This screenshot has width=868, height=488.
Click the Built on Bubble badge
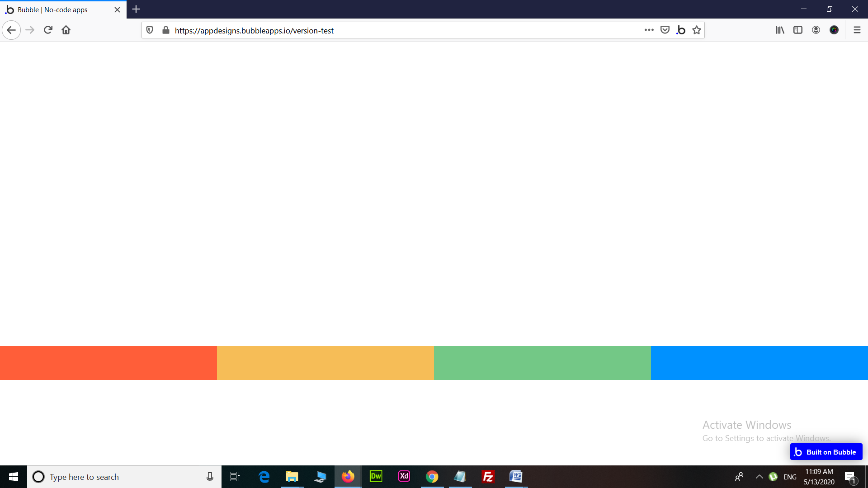pos(826,452)
